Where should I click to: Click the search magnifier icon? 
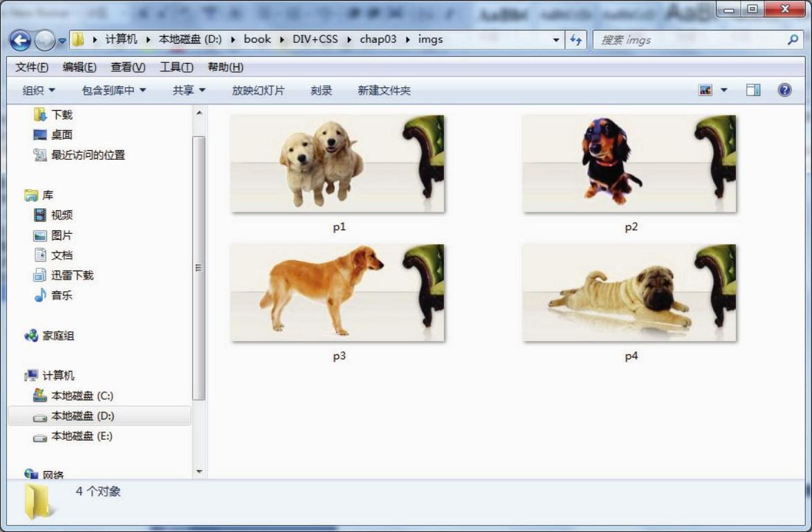coord(793,40)
